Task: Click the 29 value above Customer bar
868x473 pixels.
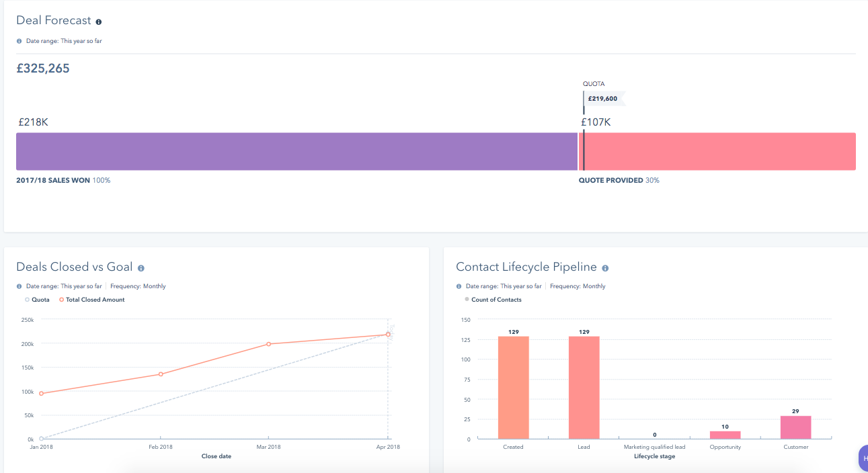Action: click(796, 411)
